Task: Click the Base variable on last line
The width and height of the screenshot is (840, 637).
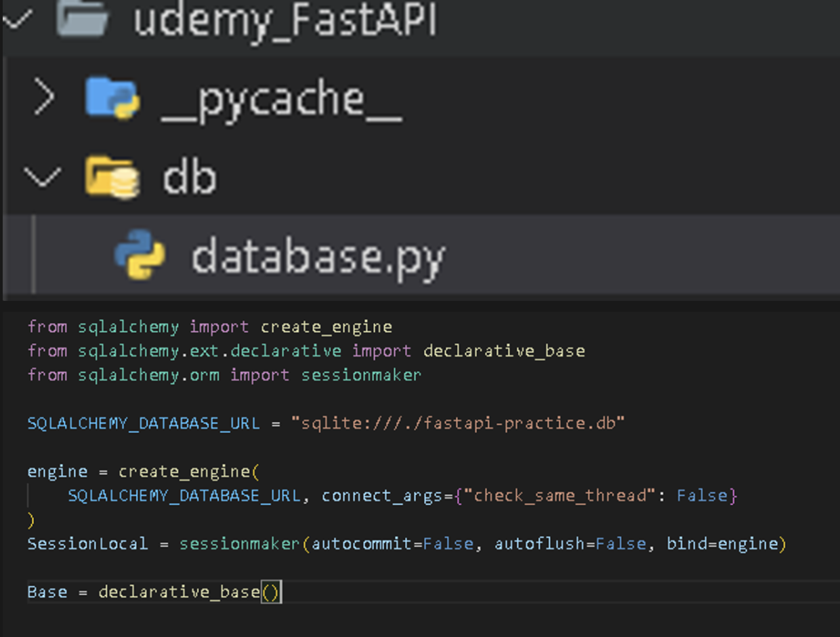Action: coord(47,592)
